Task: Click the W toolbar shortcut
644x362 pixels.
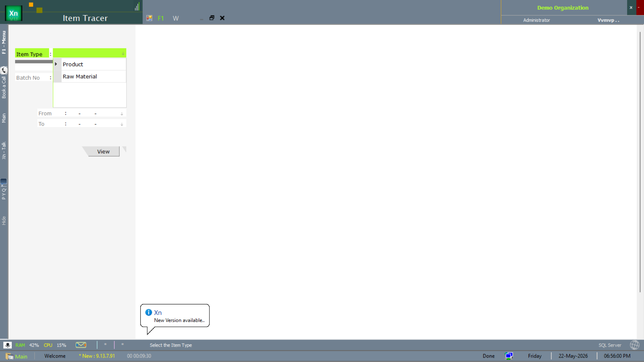Action: click(176, 18)
